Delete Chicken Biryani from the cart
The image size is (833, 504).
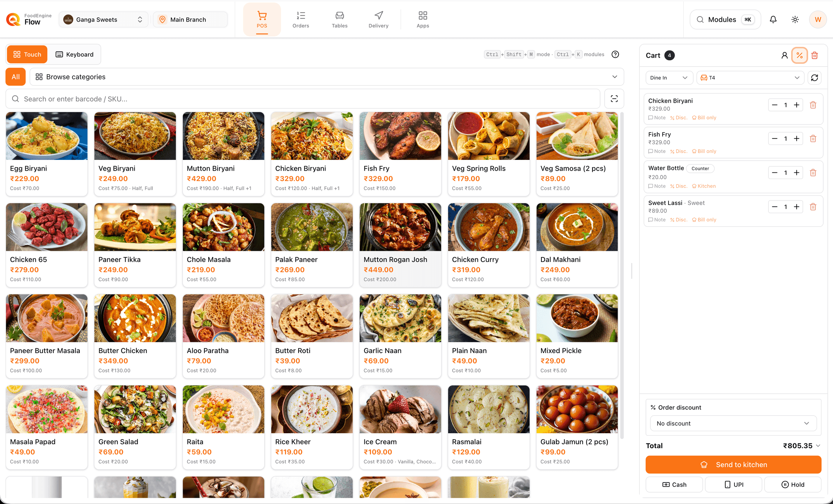coord(813,105)
